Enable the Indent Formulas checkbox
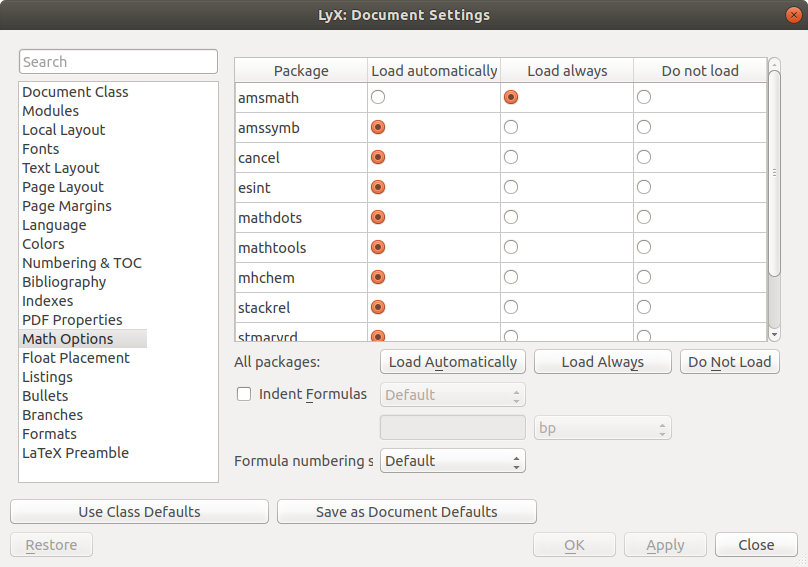This screenshot has width=808, height=567. point(244,394)
